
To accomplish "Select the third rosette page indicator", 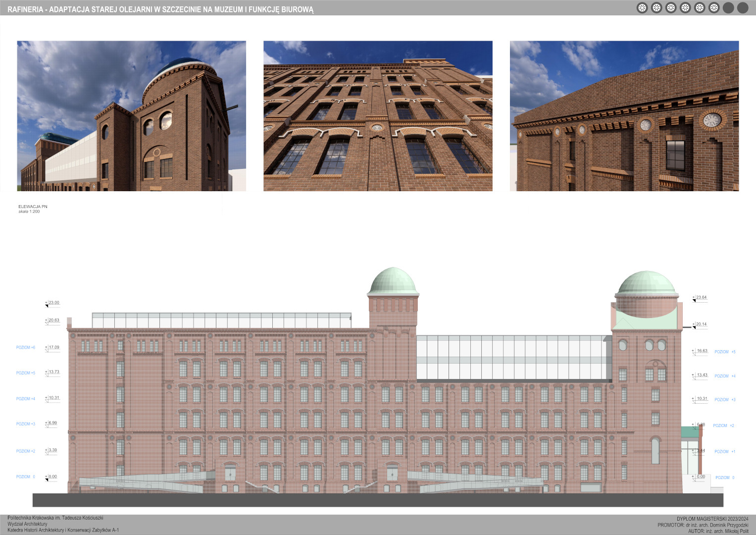I will (671, 8).
